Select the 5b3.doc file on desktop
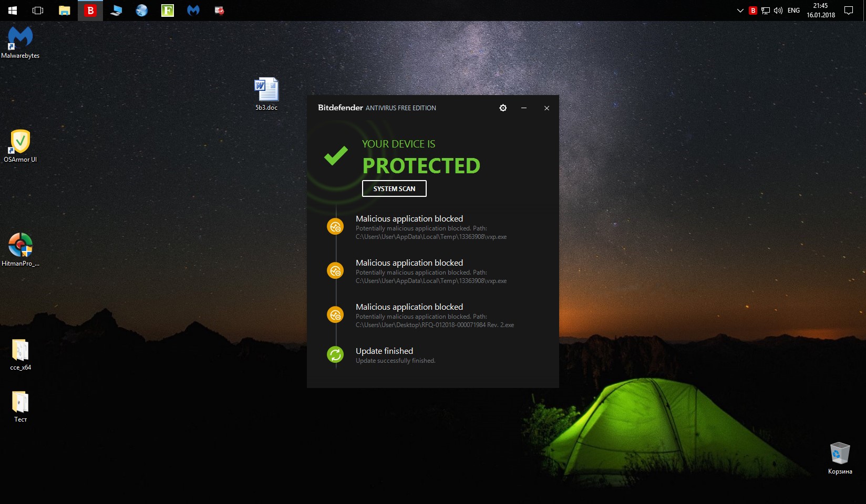 tap(266, 94)
